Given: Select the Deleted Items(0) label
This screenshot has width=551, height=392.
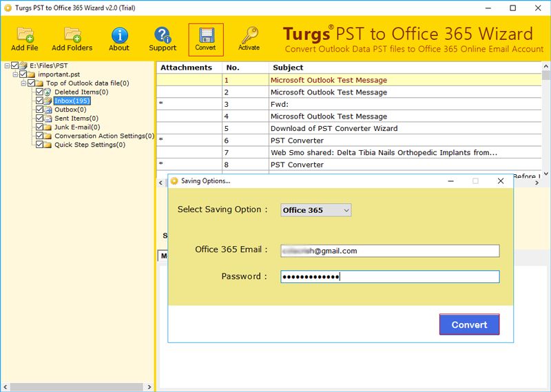Looking at the screenshot, I should 81,92.
